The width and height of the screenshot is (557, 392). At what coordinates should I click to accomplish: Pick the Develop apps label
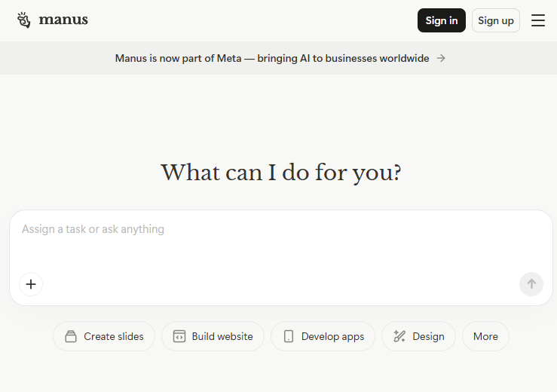pos(332,337)
